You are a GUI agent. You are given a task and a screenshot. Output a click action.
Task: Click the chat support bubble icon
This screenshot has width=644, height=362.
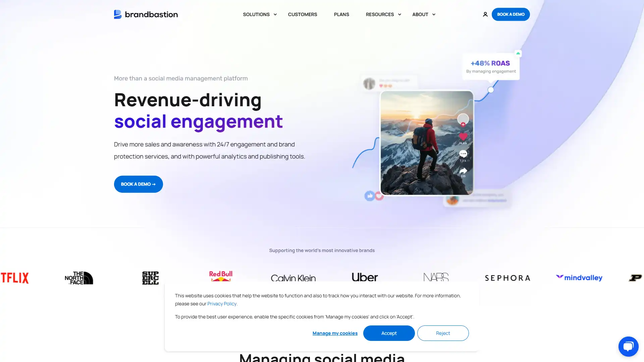click(629, 346)
